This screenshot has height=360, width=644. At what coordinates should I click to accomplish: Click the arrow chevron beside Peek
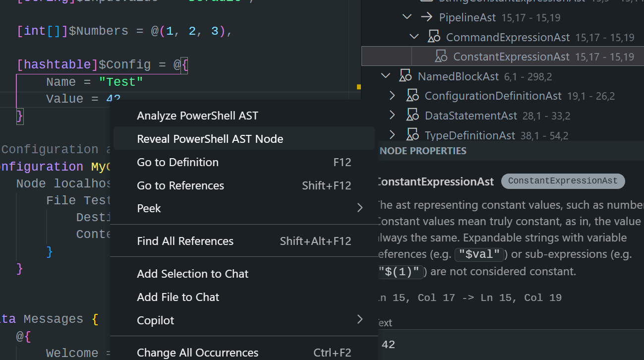coord(360,208)
